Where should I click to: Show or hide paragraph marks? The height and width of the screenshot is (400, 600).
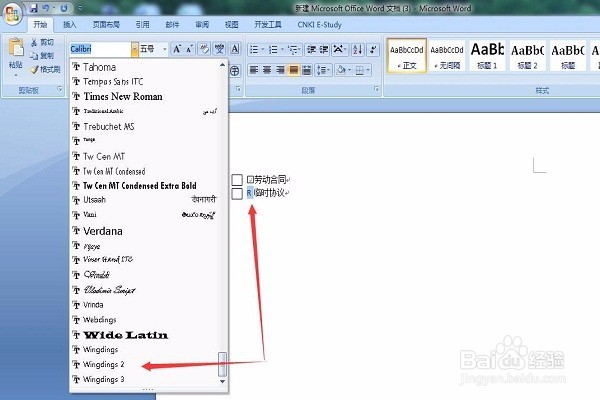coord(373,49)
